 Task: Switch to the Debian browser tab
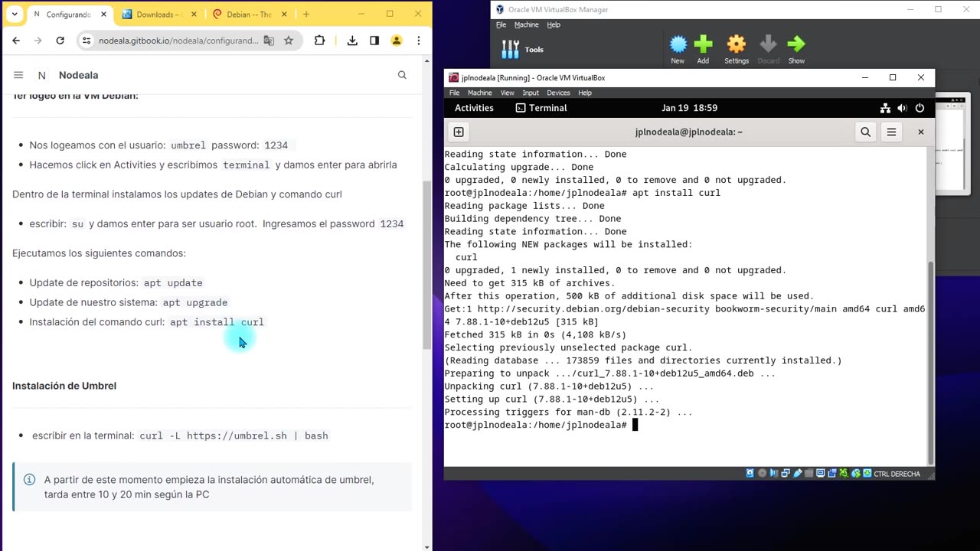[x=249, y=15]
